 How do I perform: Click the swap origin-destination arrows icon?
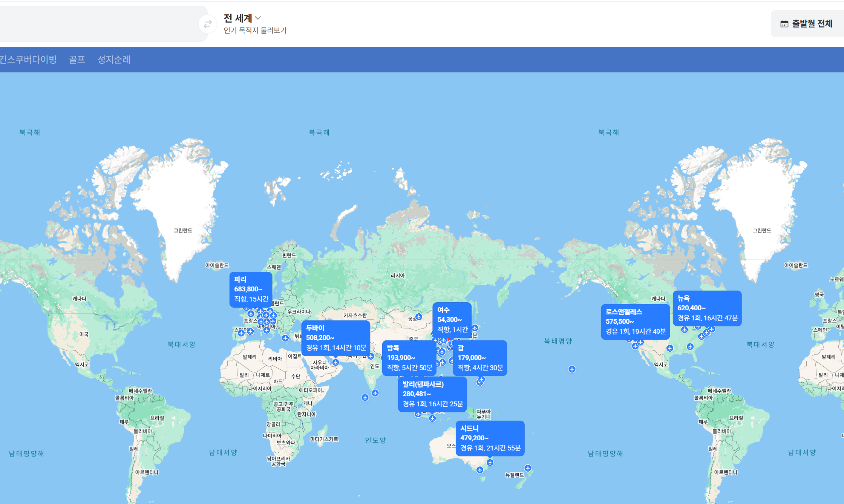pos(207,25)
